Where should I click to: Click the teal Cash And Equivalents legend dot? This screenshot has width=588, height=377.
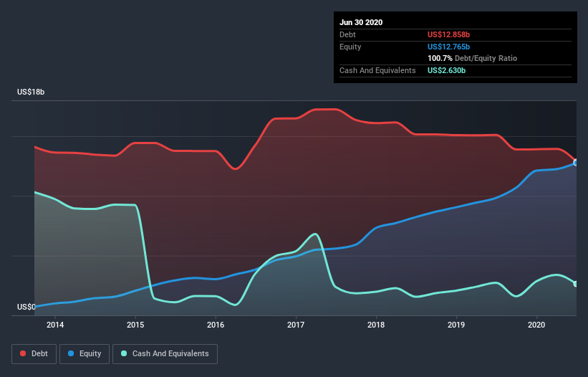pos(124,353)
